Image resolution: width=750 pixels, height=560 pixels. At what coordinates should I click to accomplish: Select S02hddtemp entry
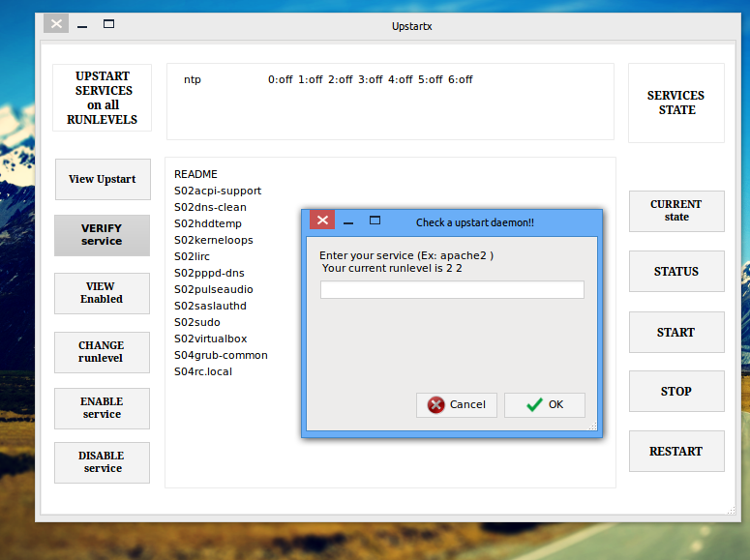(x=208, y=223)
